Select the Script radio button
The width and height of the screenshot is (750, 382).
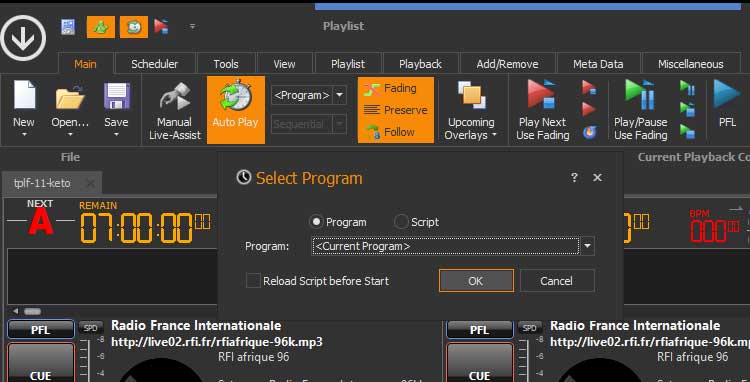point(400,222)
